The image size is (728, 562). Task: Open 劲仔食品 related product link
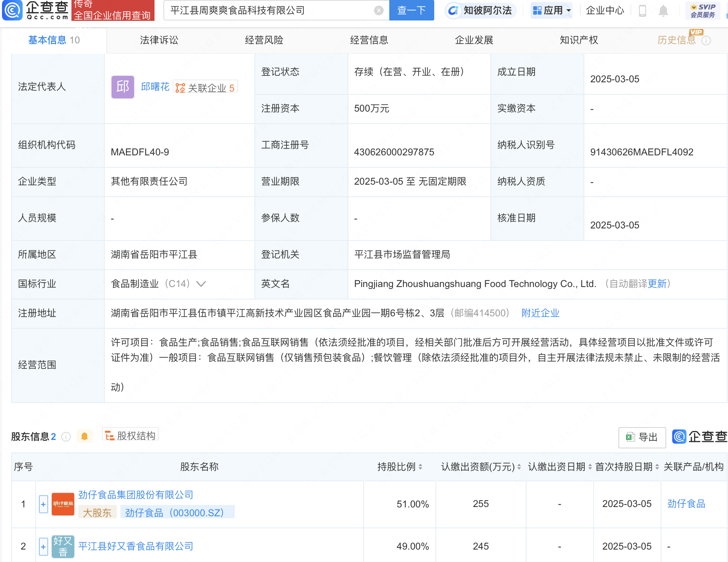(686, 504)
